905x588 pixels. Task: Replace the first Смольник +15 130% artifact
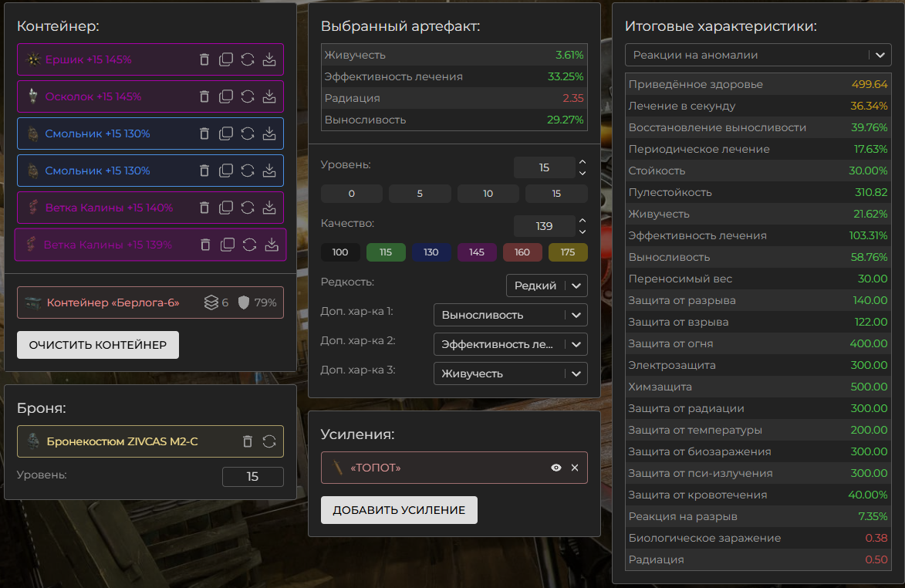click(248, 133)
